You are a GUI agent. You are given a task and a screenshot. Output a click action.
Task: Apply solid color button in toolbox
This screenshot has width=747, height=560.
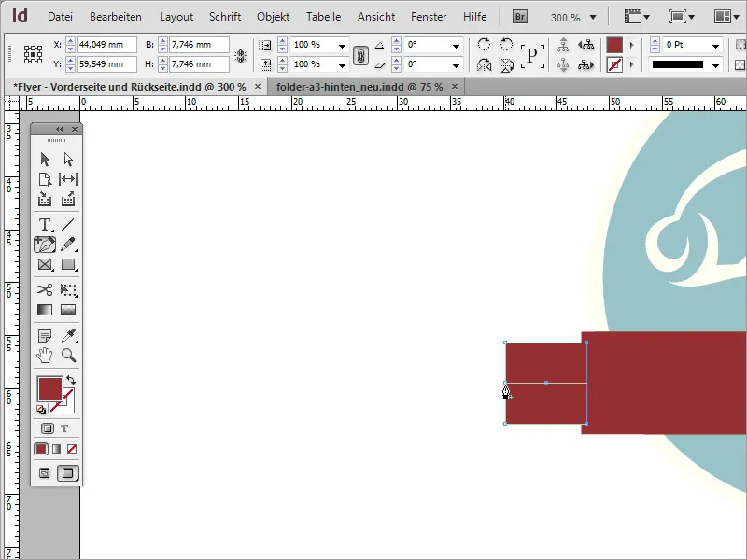click(41, 449)
